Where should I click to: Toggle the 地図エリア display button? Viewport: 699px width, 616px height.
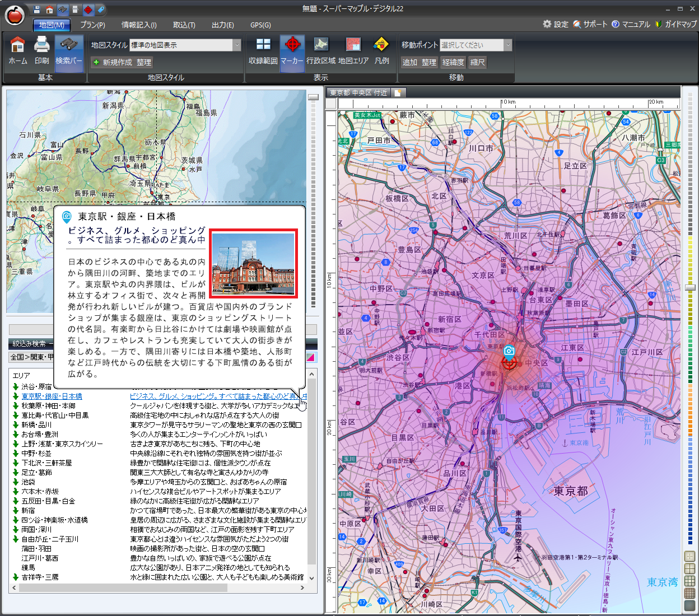pyautogui.click(x=353, y=51)
